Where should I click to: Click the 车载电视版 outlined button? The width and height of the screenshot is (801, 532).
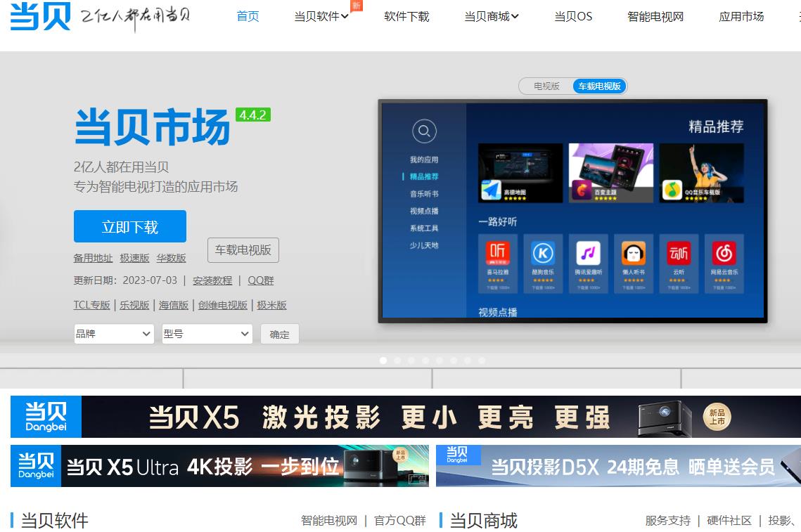pos(243,250)
